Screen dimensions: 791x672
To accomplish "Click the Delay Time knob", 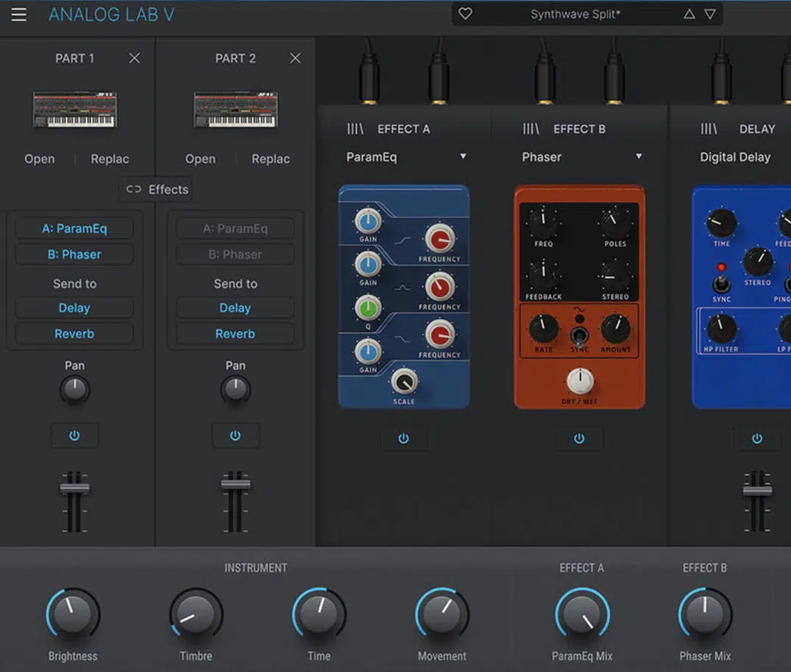I will (x=721, y=222).
